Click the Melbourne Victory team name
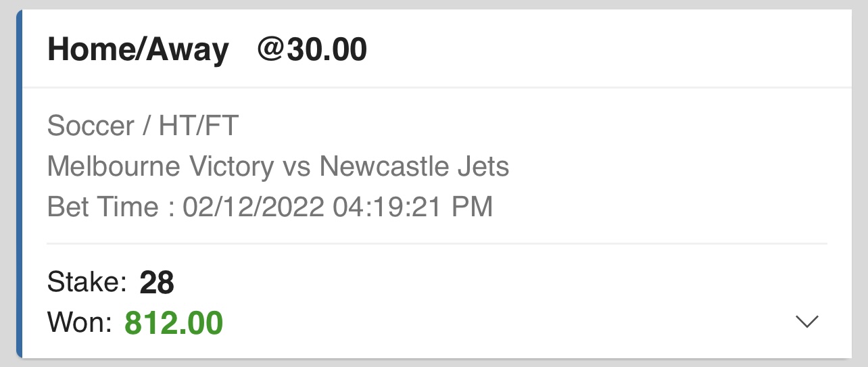Screen dimensions: 868x367 point(160,166)
